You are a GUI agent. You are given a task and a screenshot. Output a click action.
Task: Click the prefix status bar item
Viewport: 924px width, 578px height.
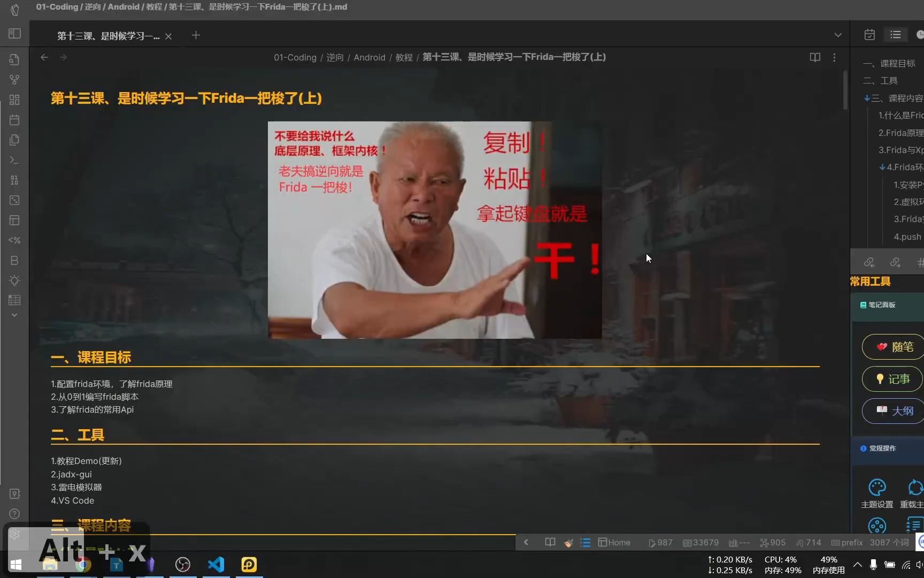point(847,543)
